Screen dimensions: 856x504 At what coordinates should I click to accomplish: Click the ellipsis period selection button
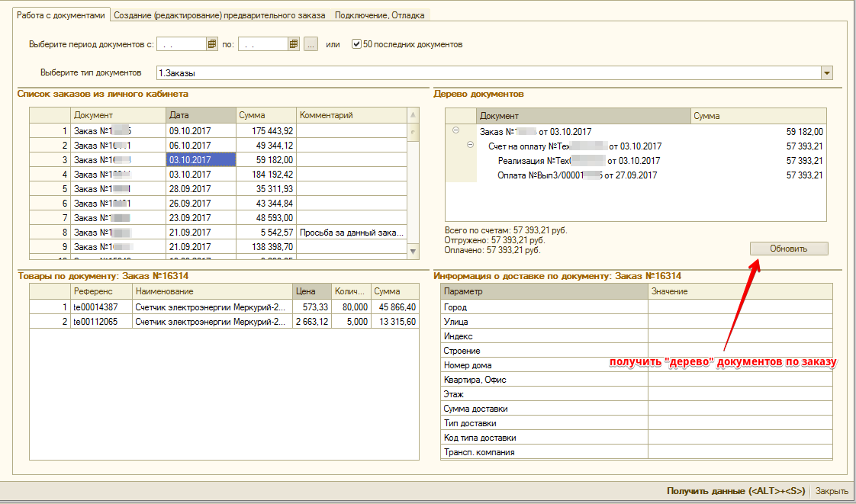click(x=311, y=44)
